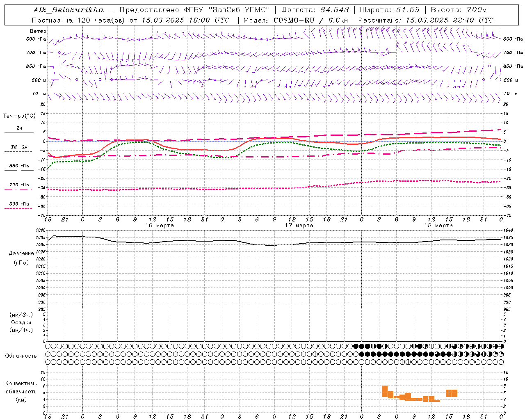Click the '700 гПа' entry in the temperature legend
Image resolution: width=525 pixels, height=420 pixels.
[x=19, y=185]
